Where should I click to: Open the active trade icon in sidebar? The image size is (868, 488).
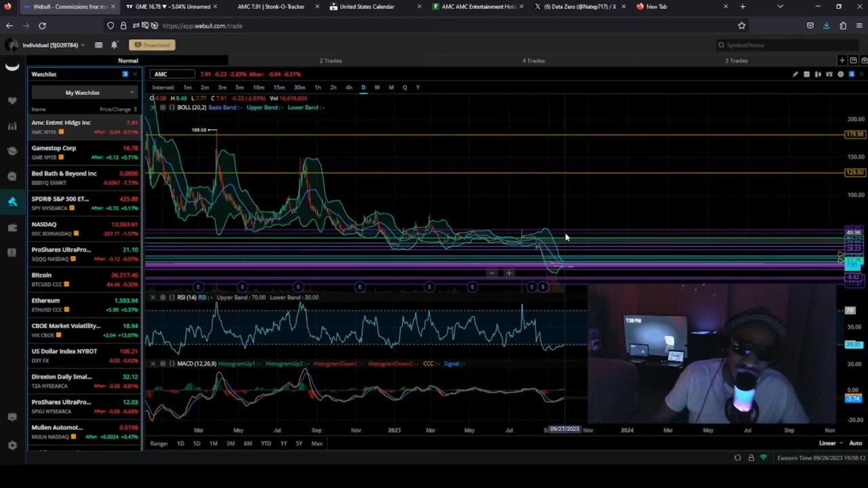[x=12, y=201]
